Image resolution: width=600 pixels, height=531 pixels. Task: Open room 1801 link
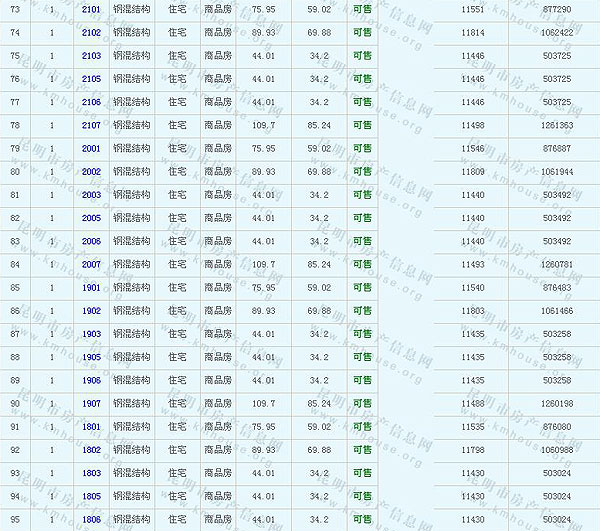tap(91, 426)
